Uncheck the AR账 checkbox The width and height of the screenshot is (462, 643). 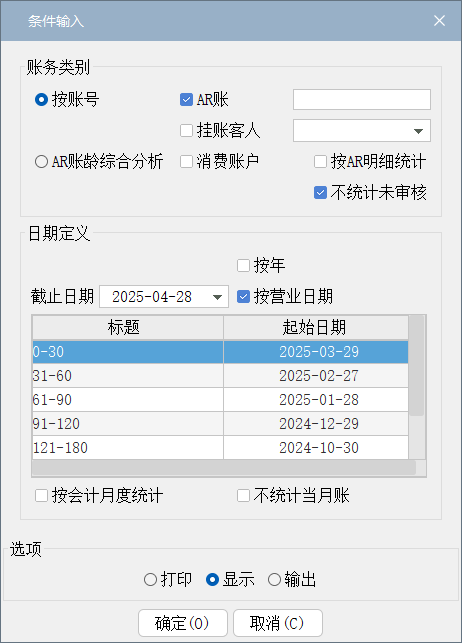coord(187,100)
